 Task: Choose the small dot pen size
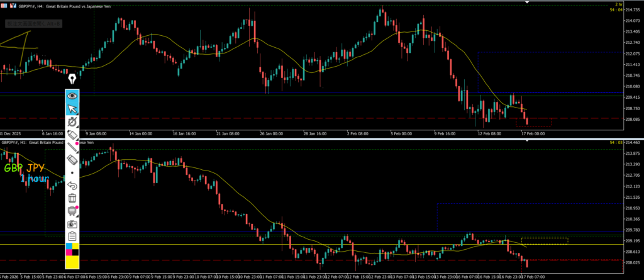click(x=72, y=172)
